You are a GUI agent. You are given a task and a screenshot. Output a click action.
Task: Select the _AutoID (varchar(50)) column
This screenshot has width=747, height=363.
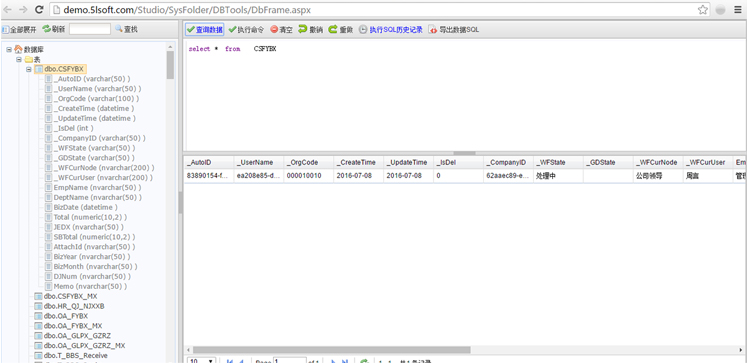pos(92,79)
